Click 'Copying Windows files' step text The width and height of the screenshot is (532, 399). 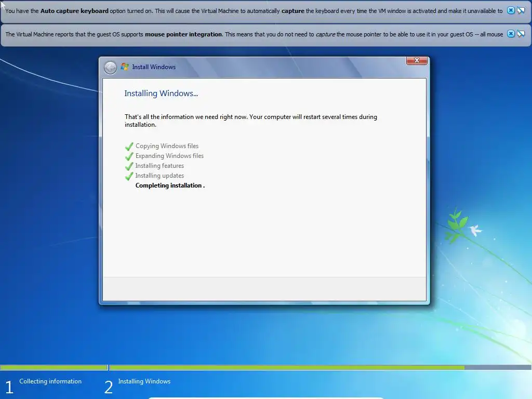(x=167, y=146)
